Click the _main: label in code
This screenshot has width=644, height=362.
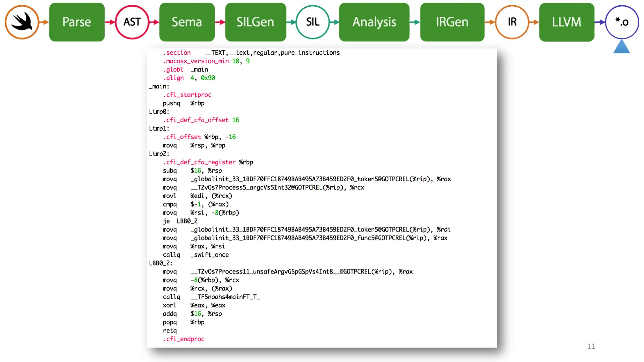point(159,86)
